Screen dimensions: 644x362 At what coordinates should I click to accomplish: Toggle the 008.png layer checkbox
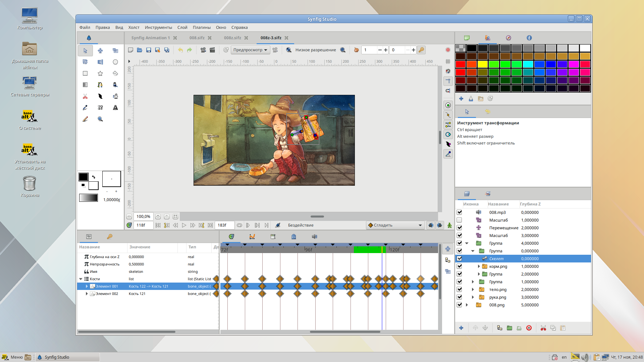[460, 305]
